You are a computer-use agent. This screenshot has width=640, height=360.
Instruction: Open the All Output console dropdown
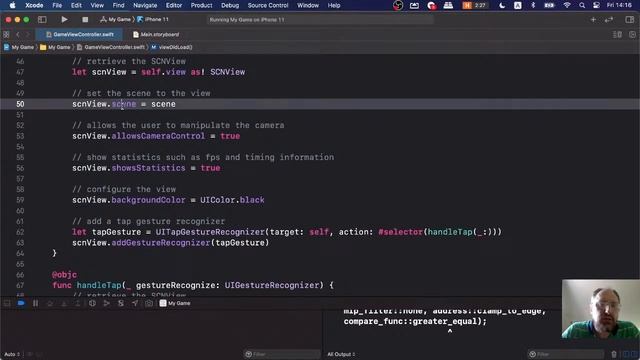(341, 354)
